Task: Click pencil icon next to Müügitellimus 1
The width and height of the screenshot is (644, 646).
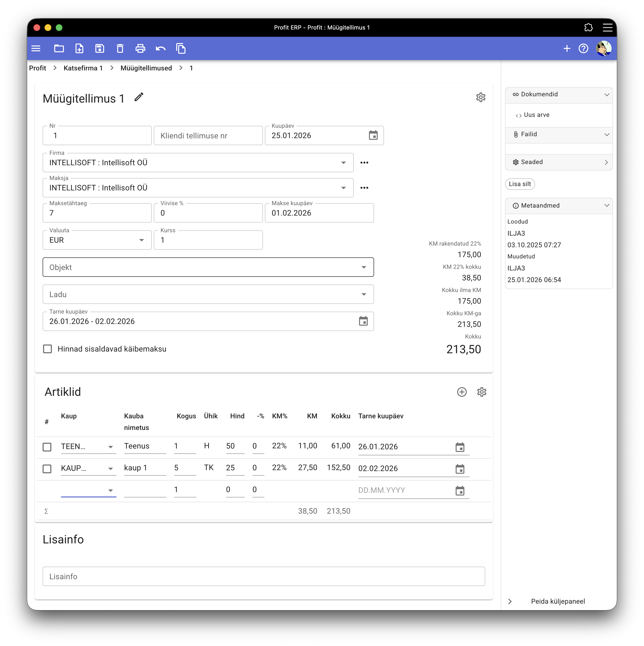Action: point(139,97)
